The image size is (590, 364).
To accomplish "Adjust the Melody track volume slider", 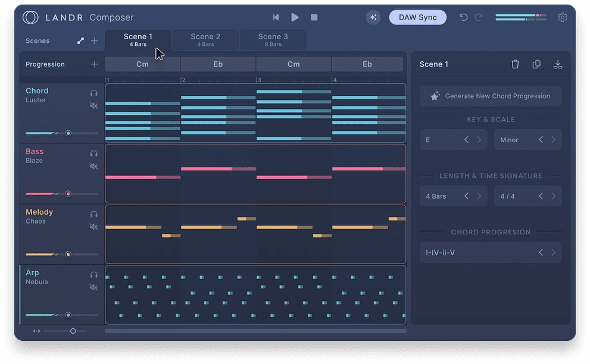I will pos(67,254).
